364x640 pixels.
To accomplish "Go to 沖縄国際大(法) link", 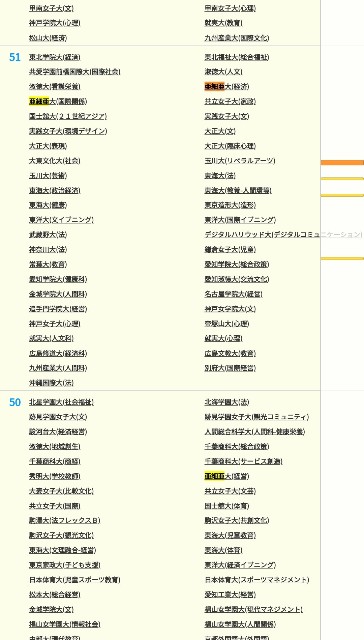I will coord(51,383).
